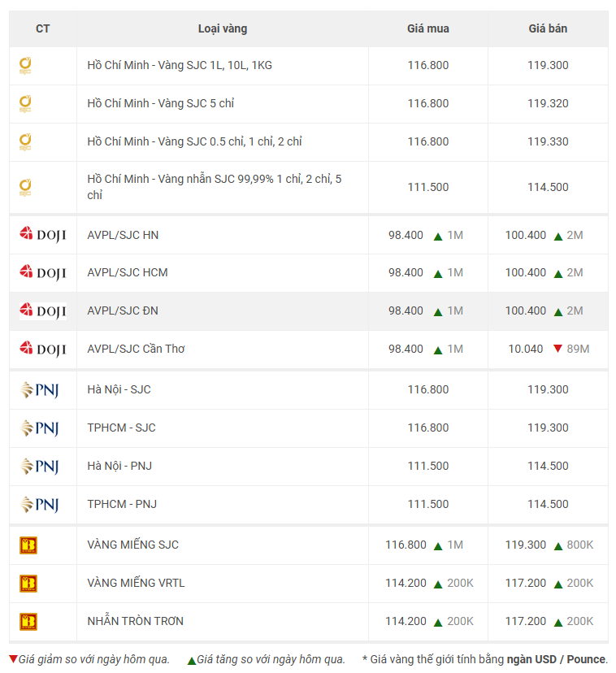Click buy price 98.400 in AVPL/SJC HCM row
This screenshot has height=673, width=616.
tap(406, 272)
